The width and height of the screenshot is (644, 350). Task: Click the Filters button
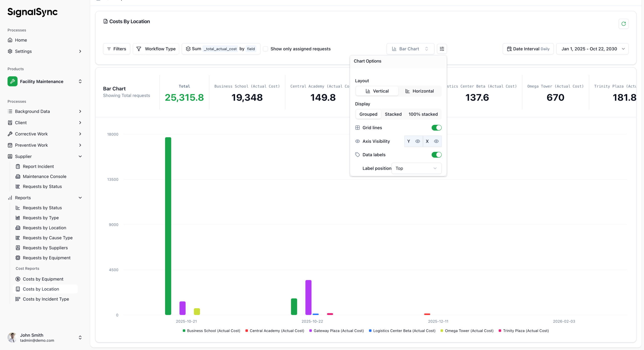116,49
